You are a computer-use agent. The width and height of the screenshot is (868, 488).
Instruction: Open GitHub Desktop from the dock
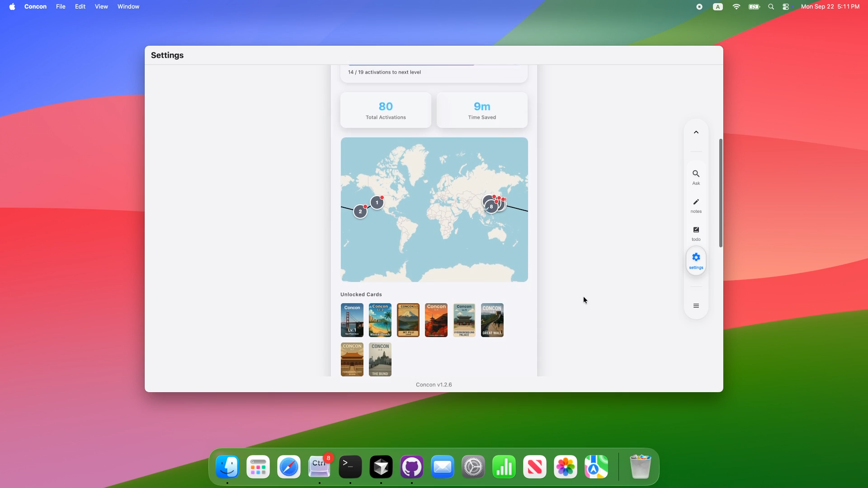[x=411, y=467]
